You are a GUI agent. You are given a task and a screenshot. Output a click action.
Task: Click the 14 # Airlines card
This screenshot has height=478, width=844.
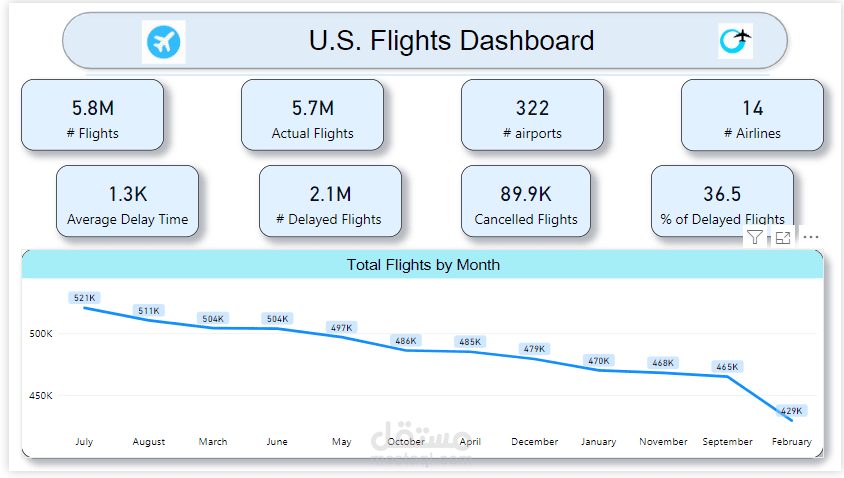pyautogui.click(x=752, y=115)
